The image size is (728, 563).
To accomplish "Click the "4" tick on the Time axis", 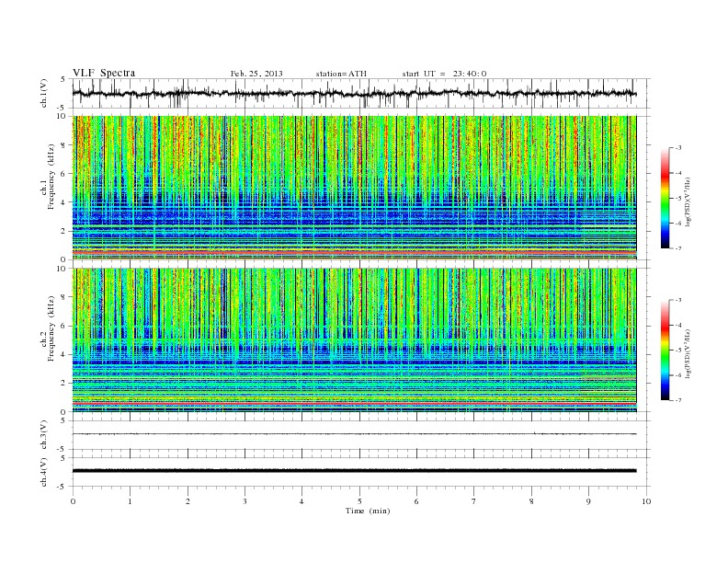I will [301, 501].
